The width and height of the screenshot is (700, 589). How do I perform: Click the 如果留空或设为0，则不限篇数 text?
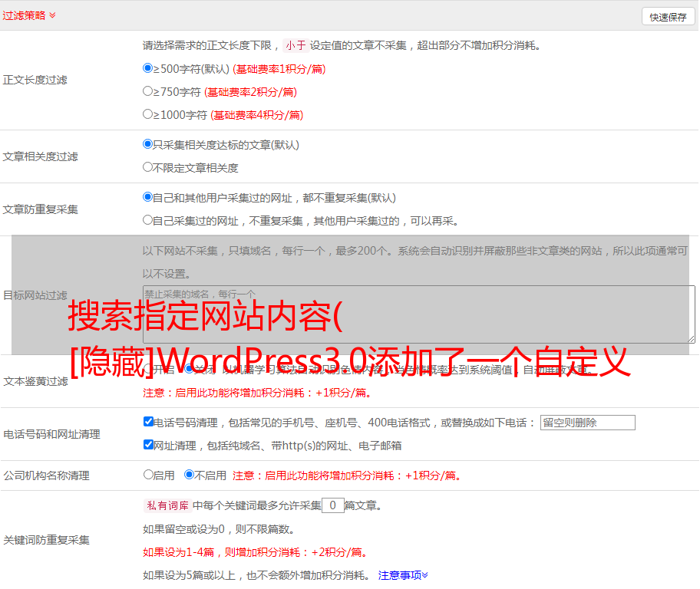click(219, 529)
